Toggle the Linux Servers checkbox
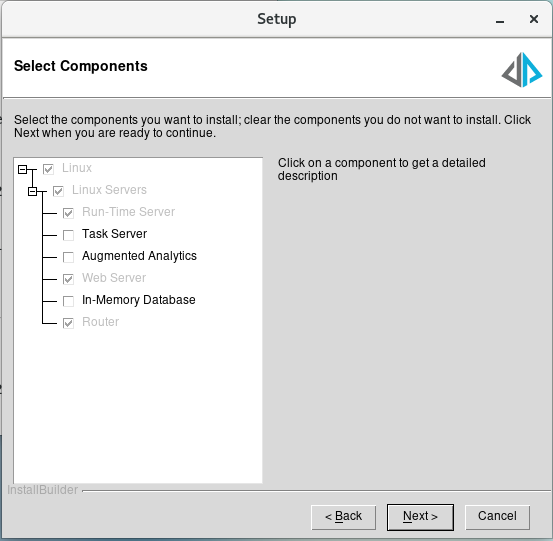 58,191
